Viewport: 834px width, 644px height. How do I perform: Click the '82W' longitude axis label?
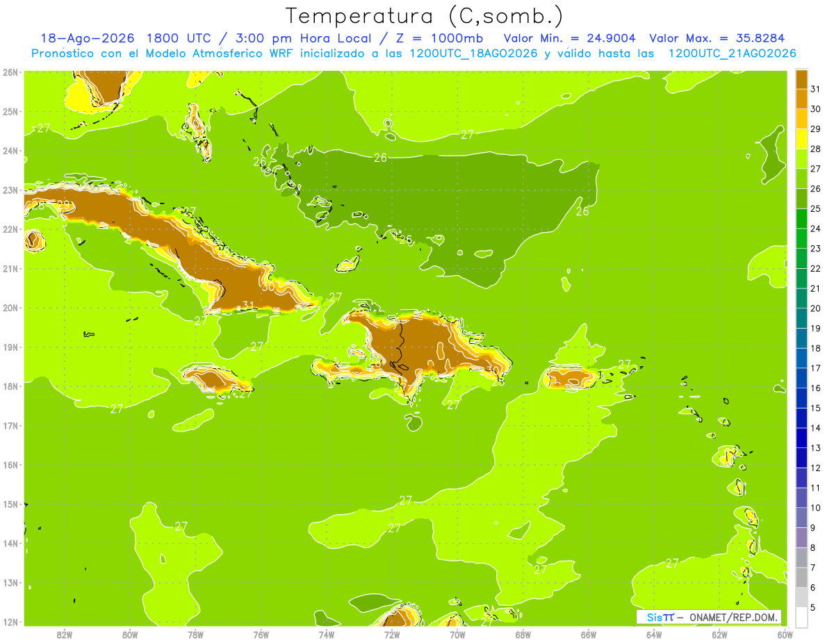pos(65,635)
